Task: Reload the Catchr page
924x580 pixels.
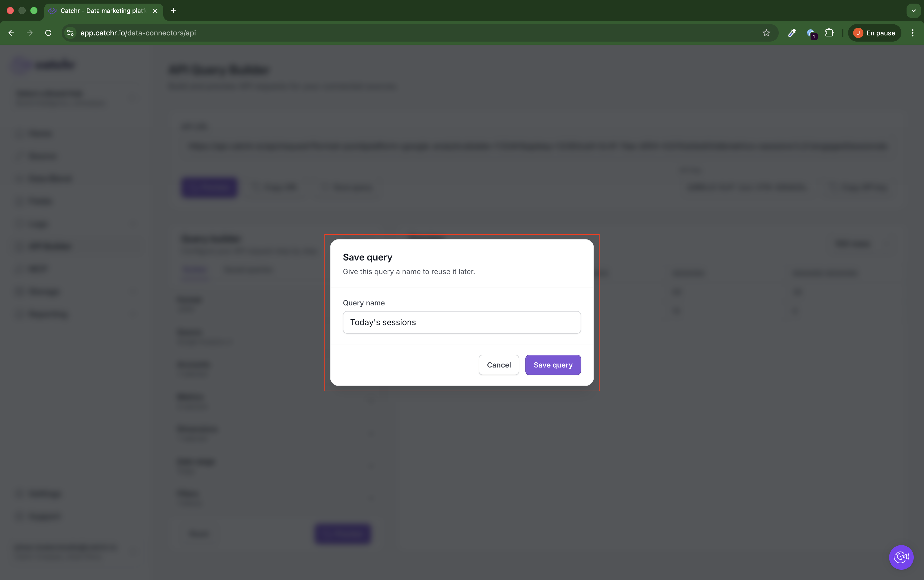Action: (48, 33)
